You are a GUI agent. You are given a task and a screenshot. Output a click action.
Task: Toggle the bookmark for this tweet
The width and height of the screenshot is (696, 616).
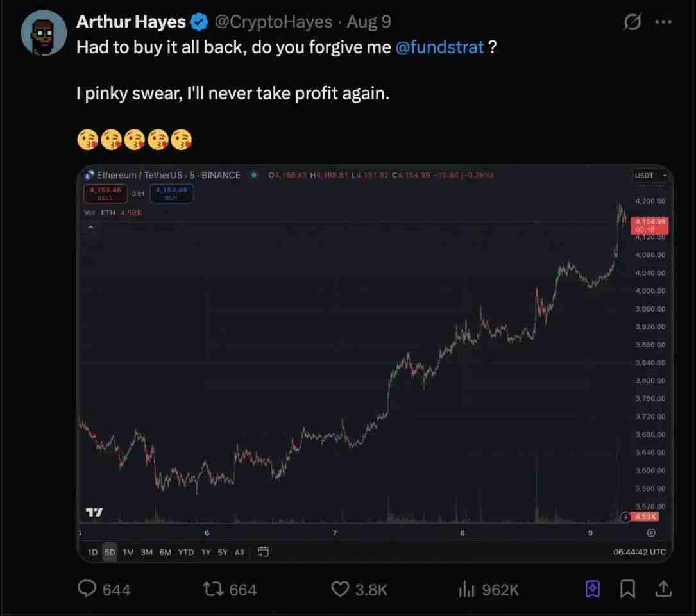[x=627, y=588]
